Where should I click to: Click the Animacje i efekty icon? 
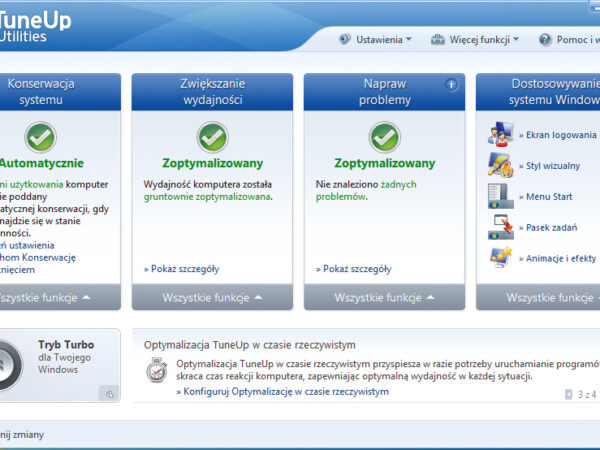500,258
